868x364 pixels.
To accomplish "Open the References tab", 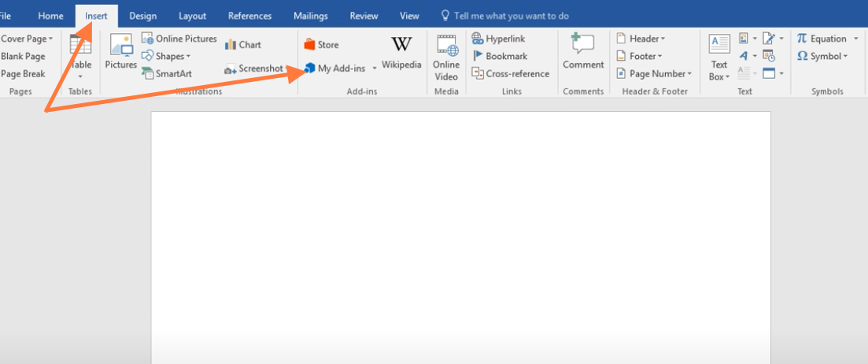I will 249,16.
